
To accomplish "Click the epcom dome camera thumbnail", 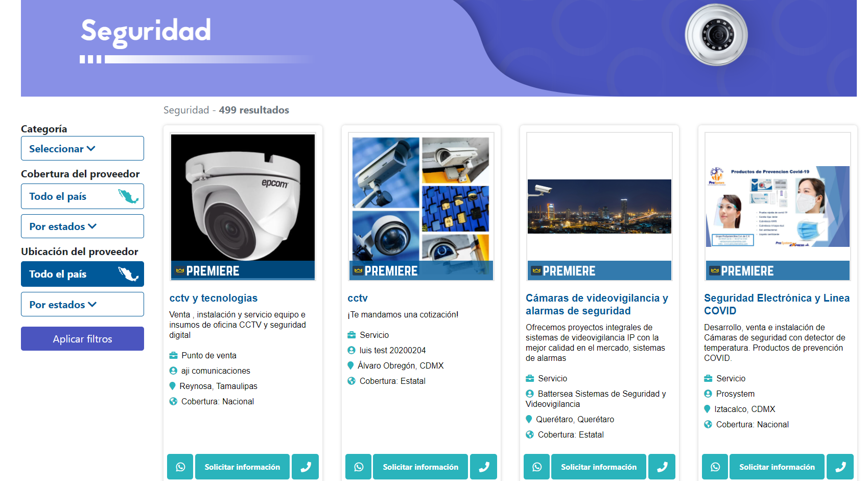I will point(243,199).
